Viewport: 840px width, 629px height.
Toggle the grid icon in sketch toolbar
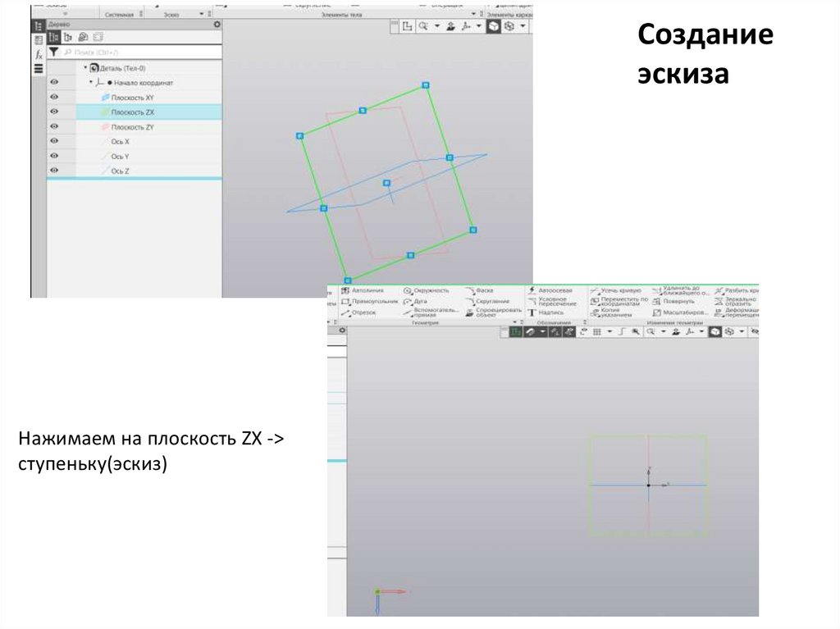pyautogui.click(x=597, y=332)
